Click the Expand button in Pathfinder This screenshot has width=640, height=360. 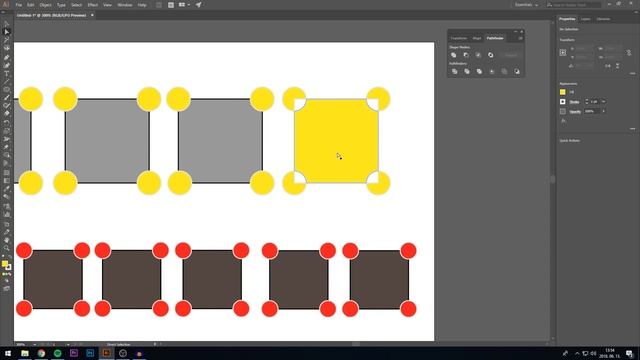[x=511, y=55]
